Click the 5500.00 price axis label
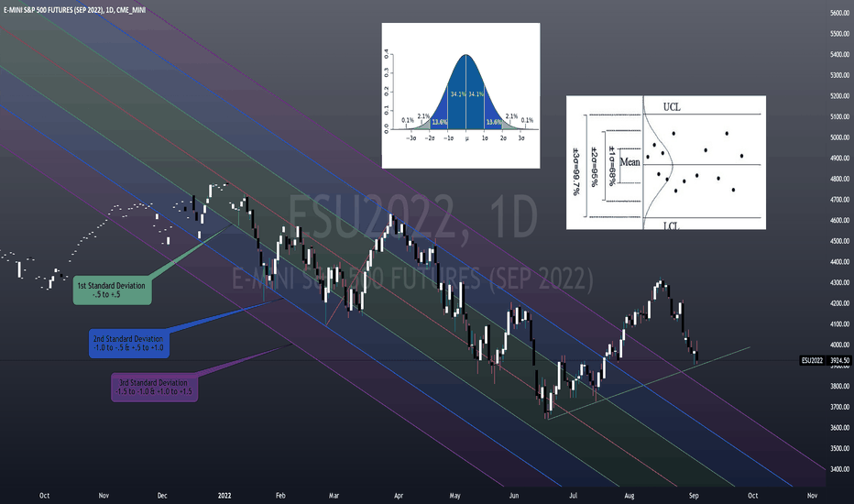Image resolution: width=854 pixels, height=504 pixels. (x=839, y=34)
